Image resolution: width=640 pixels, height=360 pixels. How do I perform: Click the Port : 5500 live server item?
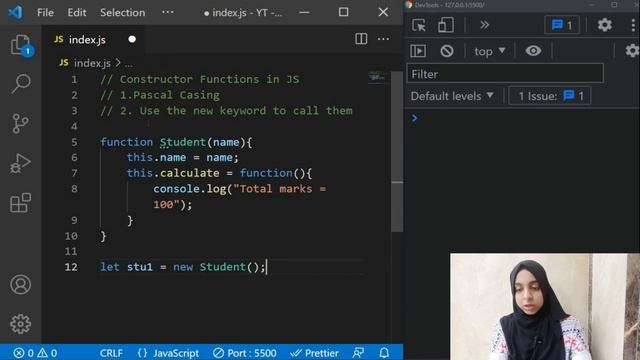tap(245, 353)
